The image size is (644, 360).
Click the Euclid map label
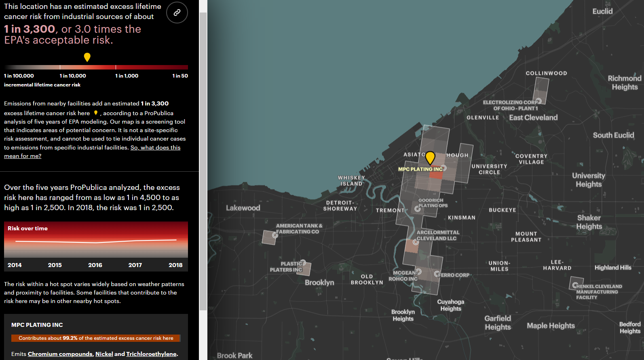(x=602, y=11)
